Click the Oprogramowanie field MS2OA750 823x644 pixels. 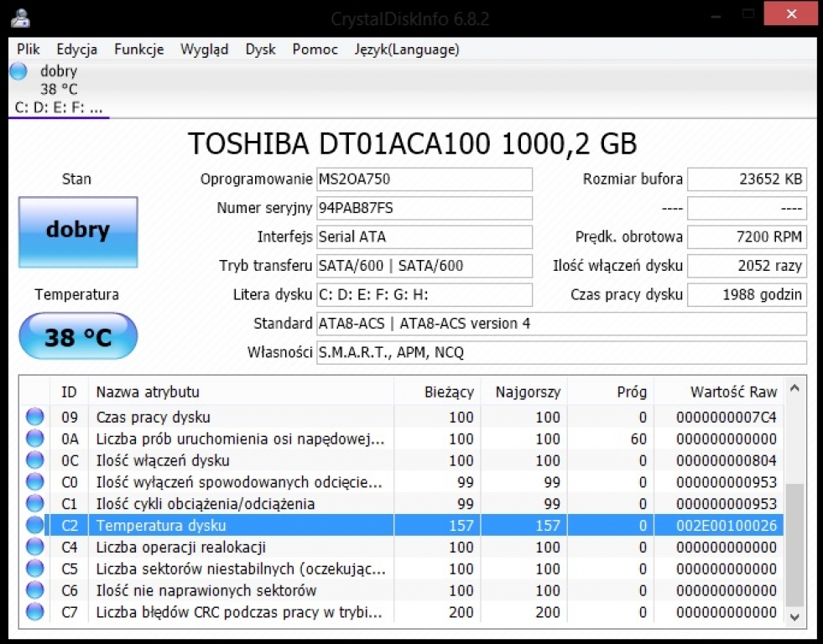click(x=425, y=179)
